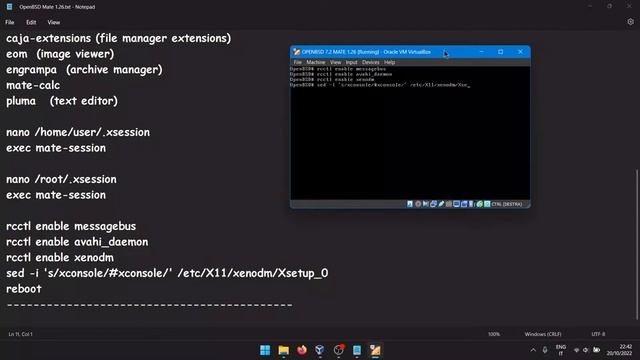Click line 'nano /home/user/.xsession'

tap(78, 132)
